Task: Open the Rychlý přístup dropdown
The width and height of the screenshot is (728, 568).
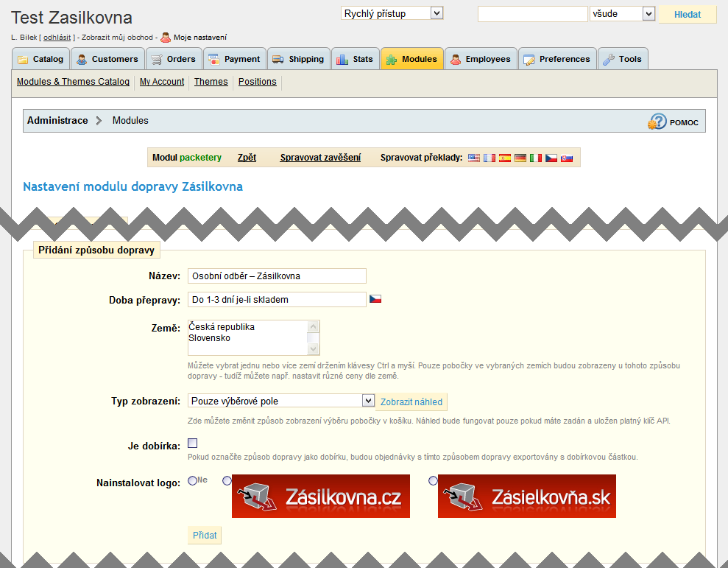Action: (x=392, y=13)
